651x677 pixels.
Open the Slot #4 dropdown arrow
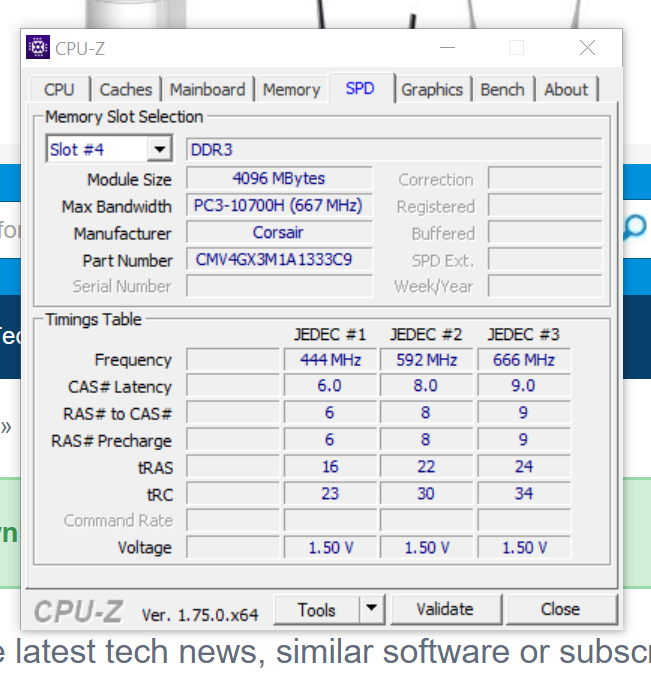160,149
